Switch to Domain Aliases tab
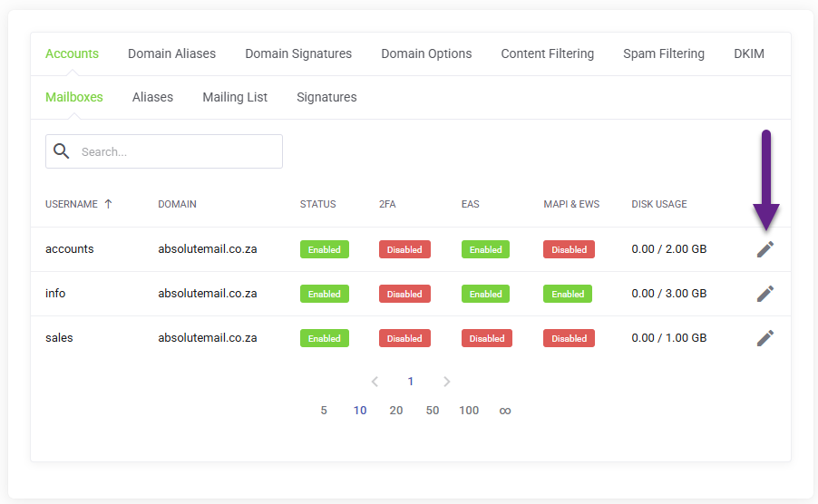818x504 pixels. (x=171, y=53)
